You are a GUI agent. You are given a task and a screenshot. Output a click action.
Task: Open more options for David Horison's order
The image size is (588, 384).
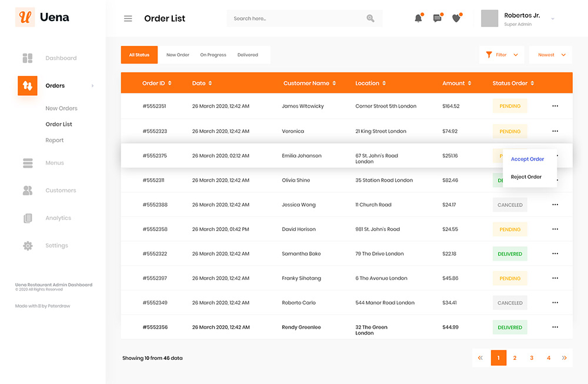[x=555, y=229]
